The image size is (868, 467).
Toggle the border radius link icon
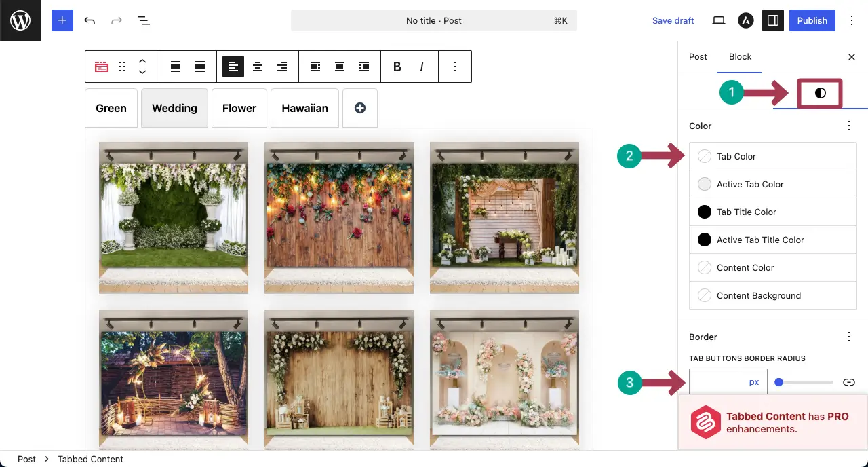[849, 382]
